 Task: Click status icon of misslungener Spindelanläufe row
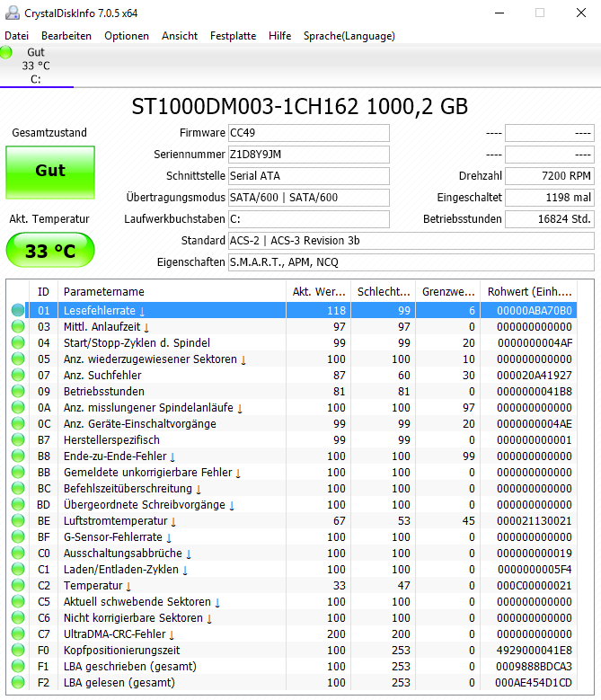(x=18, y=408)
